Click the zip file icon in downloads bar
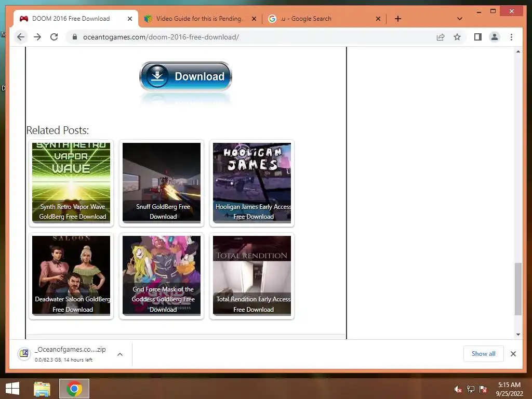Image resolution: width=532 pixels, height=399 pixels. tap(24, 354)
